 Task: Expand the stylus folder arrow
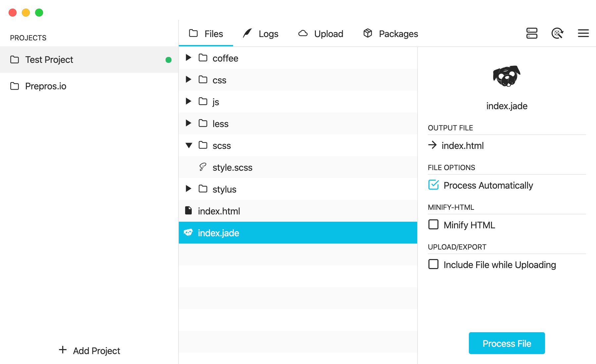188,189
